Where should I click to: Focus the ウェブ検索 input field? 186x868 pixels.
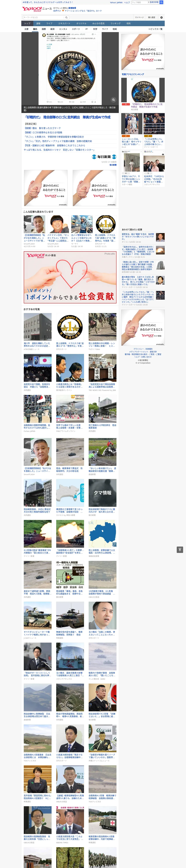pos(139,2)
